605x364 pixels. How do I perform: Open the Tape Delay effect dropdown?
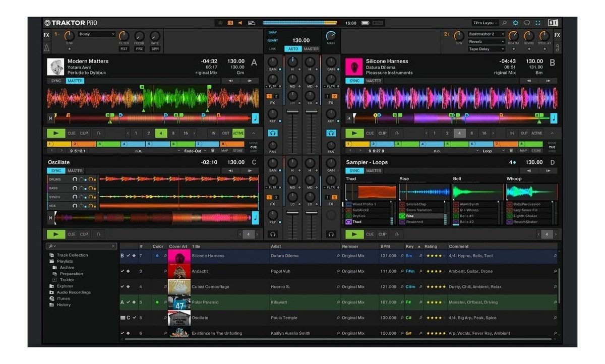tap(487, 49)
